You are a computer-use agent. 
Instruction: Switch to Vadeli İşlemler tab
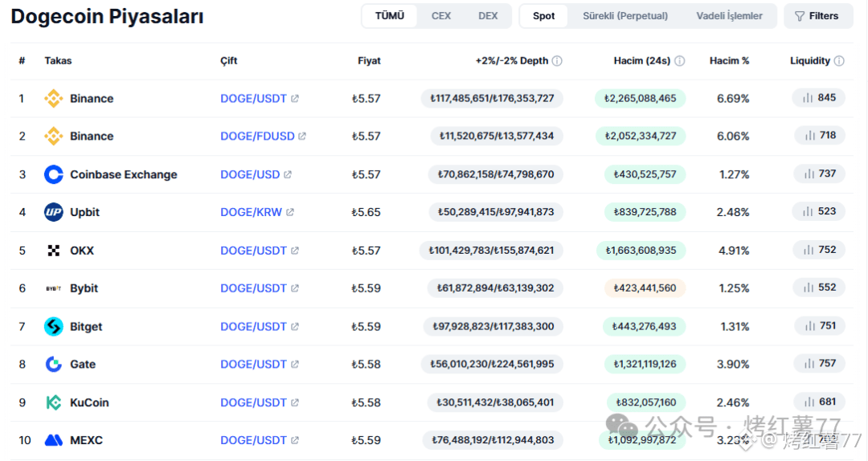pos(729,16)
